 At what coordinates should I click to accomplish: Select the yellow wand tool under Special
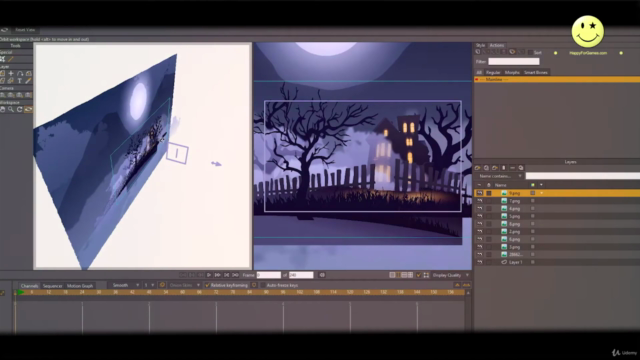click(x=11, y=59)
